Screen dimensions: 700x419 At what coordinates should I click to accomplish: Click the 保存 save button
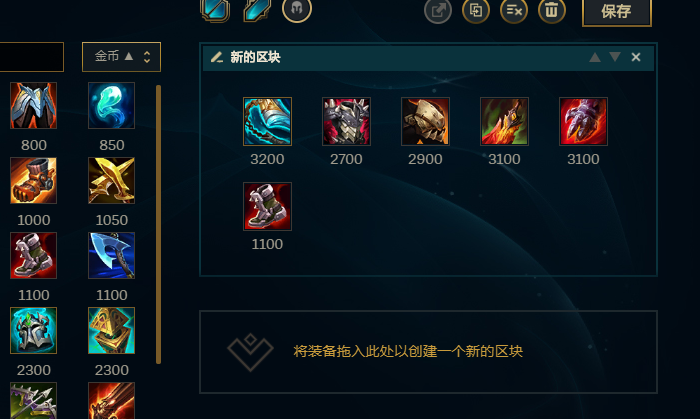click(617, 11)
